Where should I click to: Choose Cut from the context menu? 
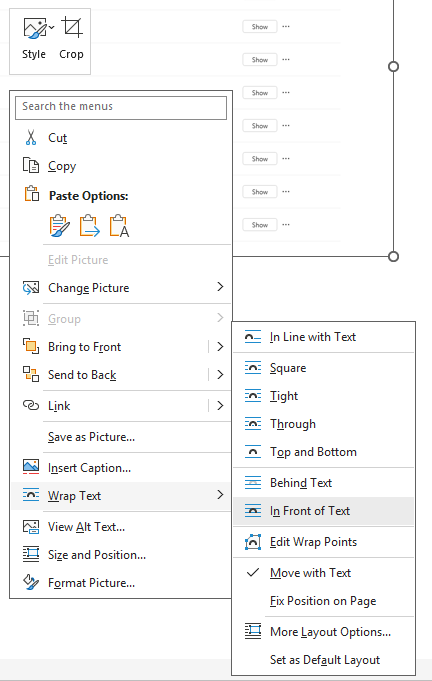tap(57, 138)
